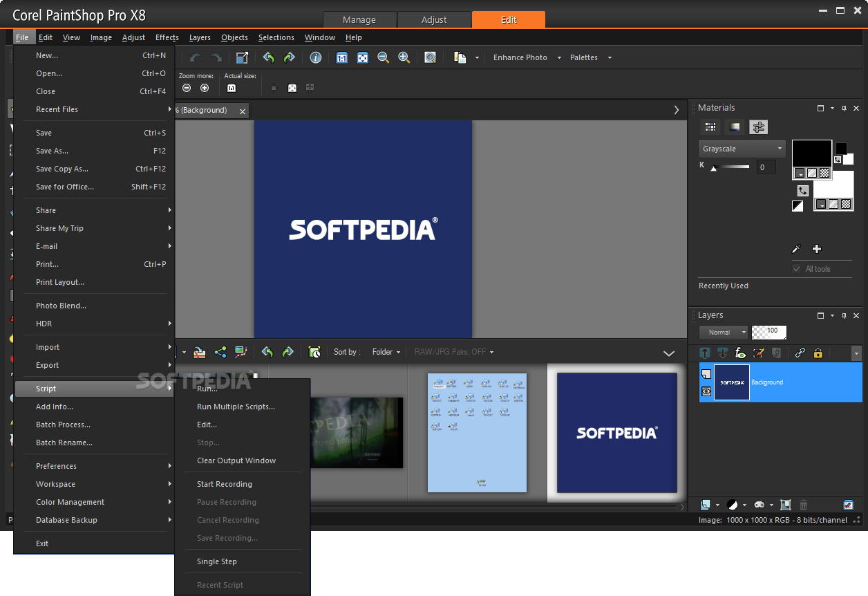Click the organizer rotate right icon
Viewport: 868px width, 596px height.
tap(287, 352)
